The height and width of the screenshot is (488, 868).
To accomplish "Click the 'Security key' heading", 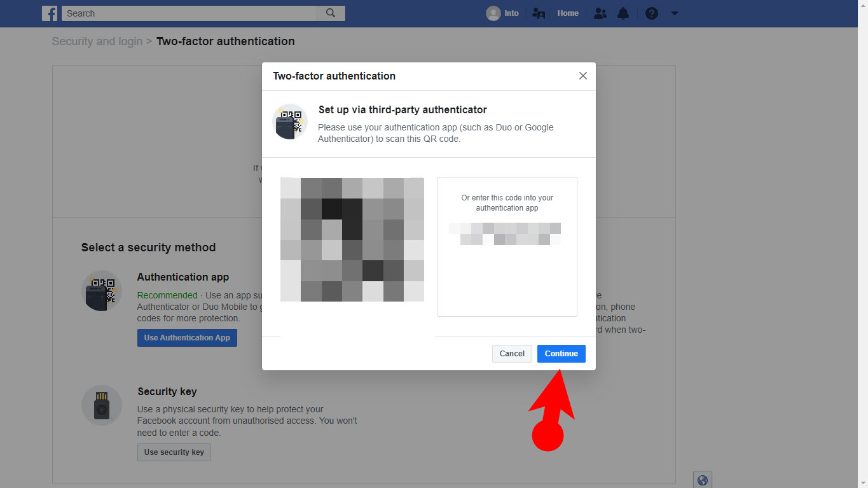I will pyautogui.click(x=167, y=391).
